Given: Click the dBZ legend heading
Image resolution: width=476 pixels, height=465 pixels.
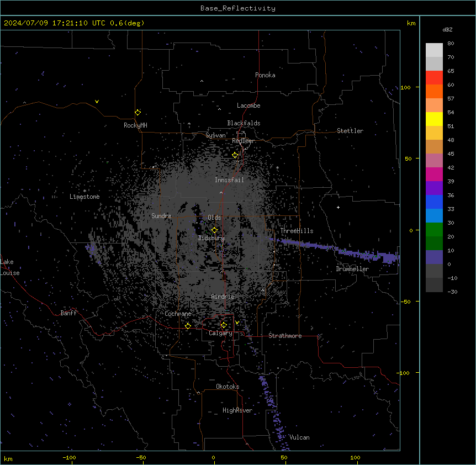Looking at the screenshot, I should coord(447,29).
